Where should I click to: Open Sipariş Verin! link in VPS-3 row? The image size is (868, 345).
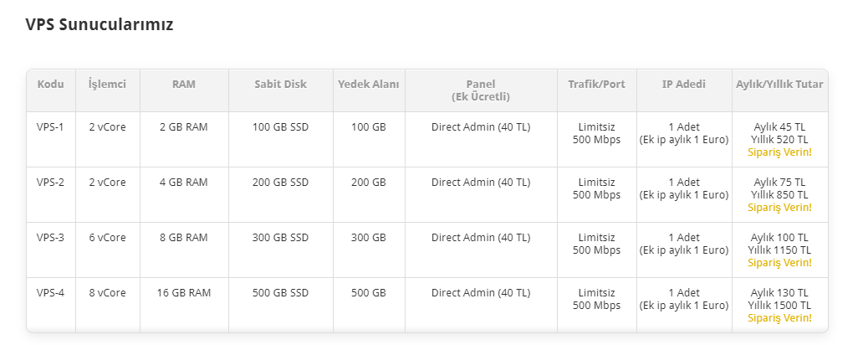(779, 263)
